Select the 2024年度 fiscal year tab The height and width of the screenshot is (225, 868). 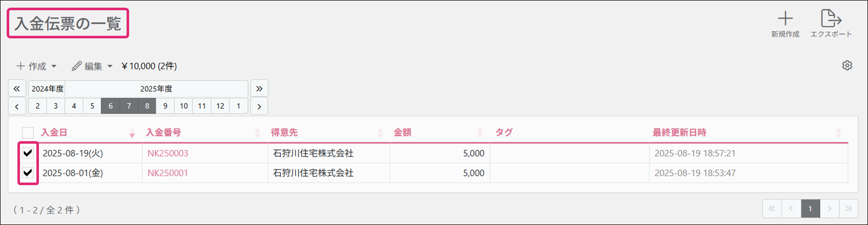tap(47, 88)
